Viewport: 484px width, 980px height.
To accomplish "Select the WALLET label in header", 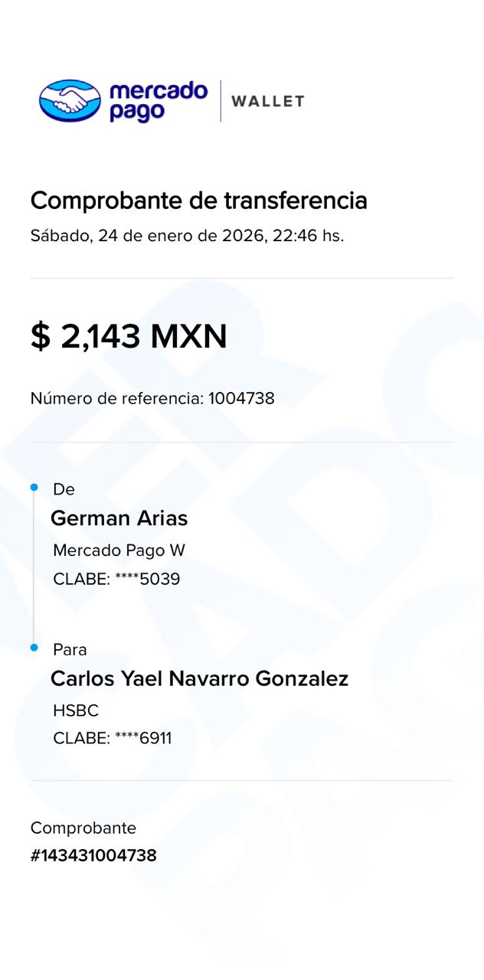I will 268,101.
